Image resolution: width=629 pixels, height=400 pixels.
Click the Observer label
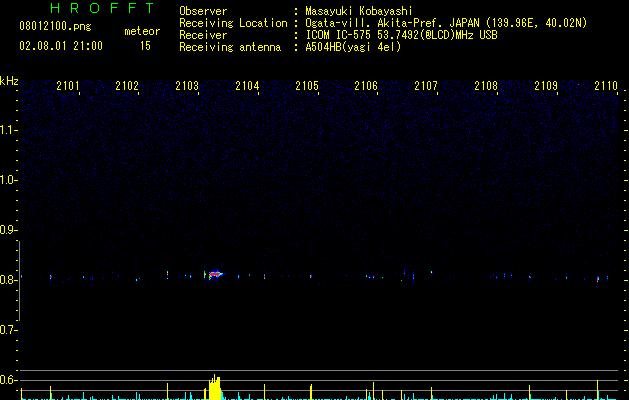tap(203, 11)
